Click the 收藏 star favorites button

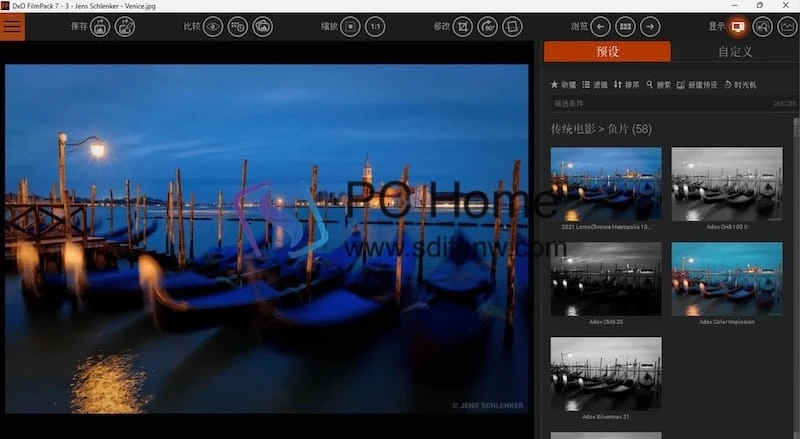pos(563,85)
